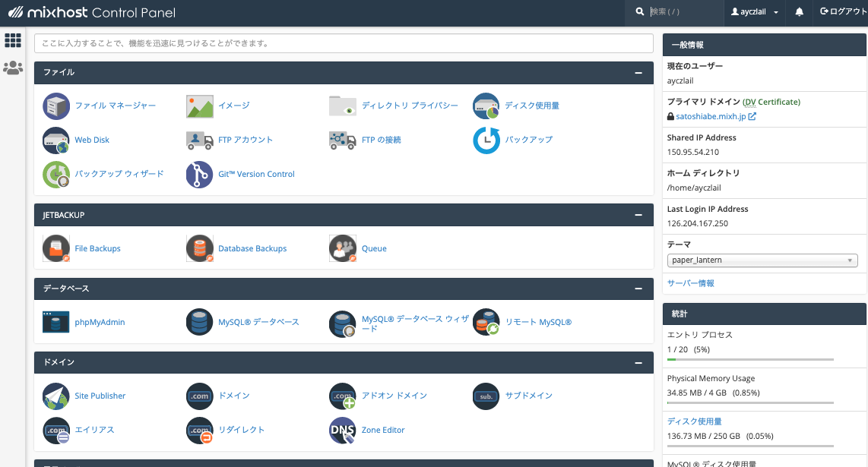Image resolution: width=868 pixels, height=467 pixels.
Task: Focus the feature finder search field
Action: point(344,43)
